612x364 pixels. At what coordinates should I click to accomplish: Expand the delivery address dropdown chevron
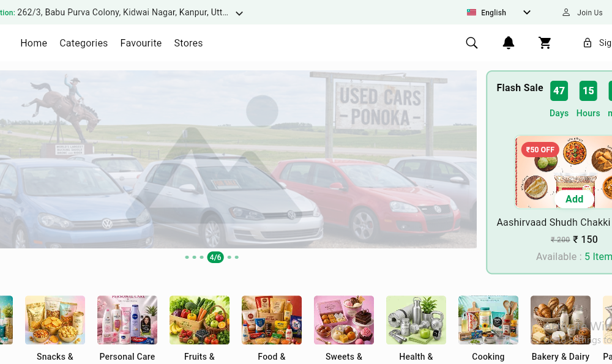pyautogui.click(x=239, y=13)
